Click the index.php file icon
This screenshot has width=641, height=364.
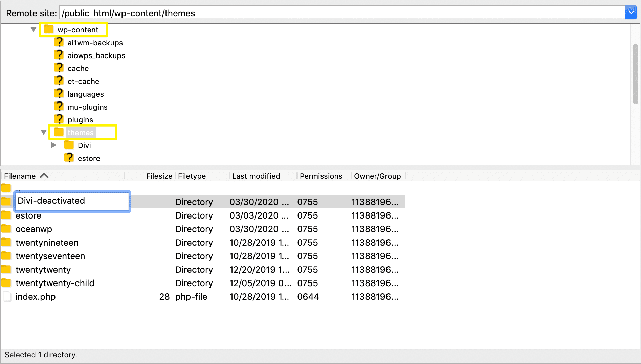click(x=6, y=296)
